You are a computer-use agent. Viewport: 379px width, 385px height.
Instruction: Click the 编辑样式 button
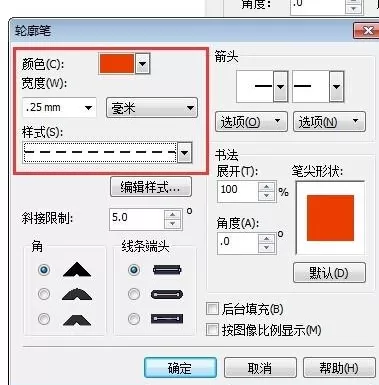151,187
